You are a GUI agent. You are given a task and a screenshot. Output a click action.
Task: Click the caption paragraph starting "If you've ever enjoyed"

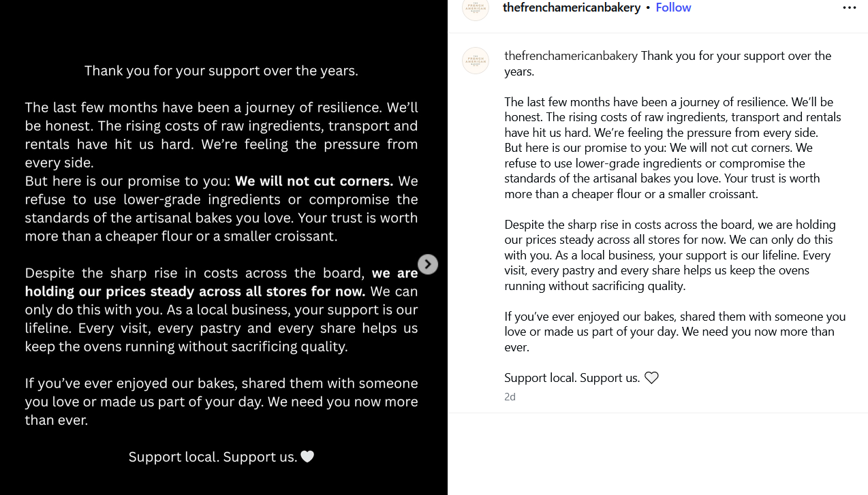(x=673, y=332)
